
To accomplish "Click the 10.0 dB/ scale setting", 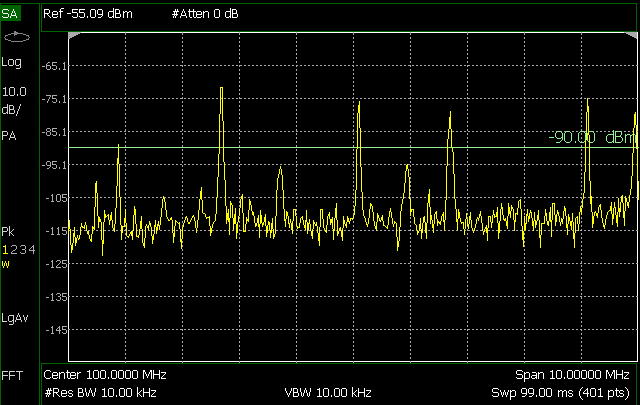I will (14, 100).
